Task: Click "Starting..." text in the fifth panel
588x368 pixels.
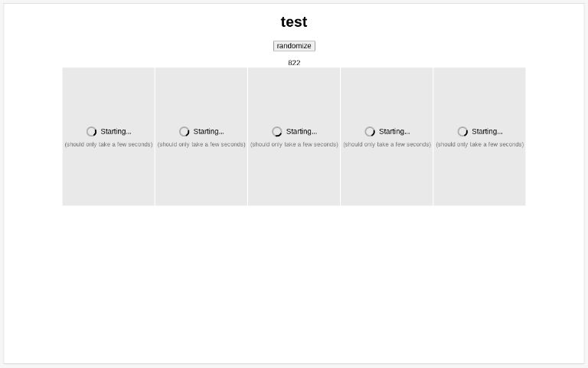Action: pyautogui.click(x=487, y=132)
